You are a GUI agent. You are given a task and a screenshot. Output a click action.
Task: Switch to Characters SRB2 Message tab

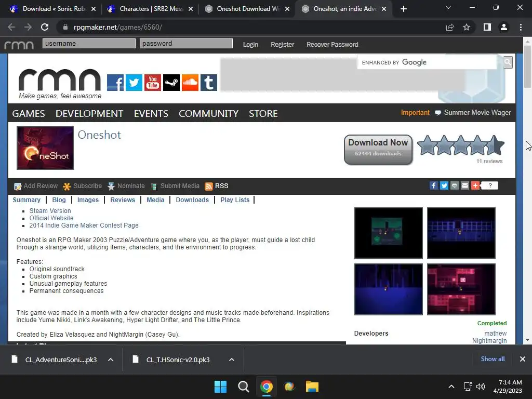tap(149, 9)
